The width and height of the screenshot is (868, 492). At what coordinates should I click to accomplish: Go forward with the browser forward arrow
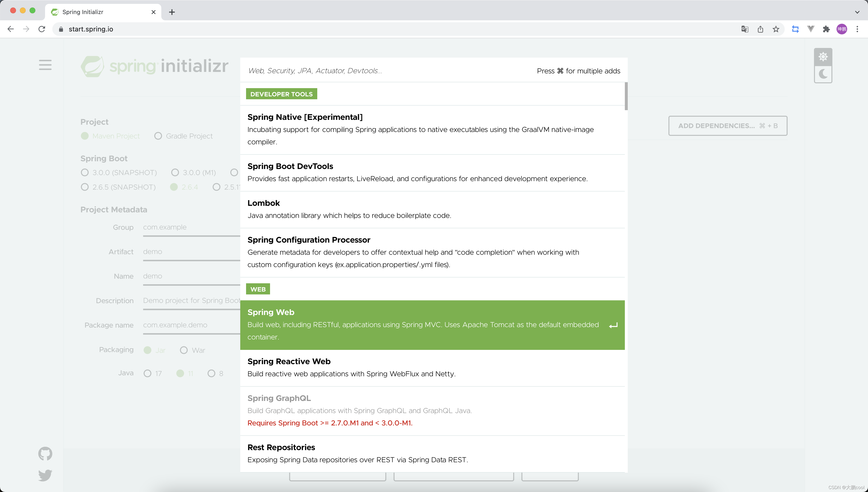point(26,29)
